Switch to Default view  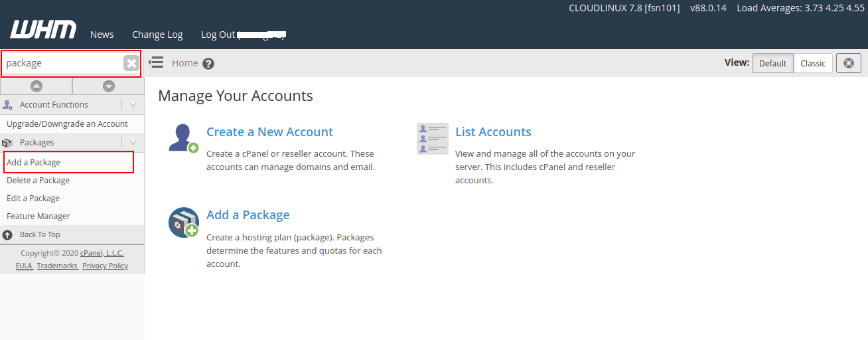(772, 63)
